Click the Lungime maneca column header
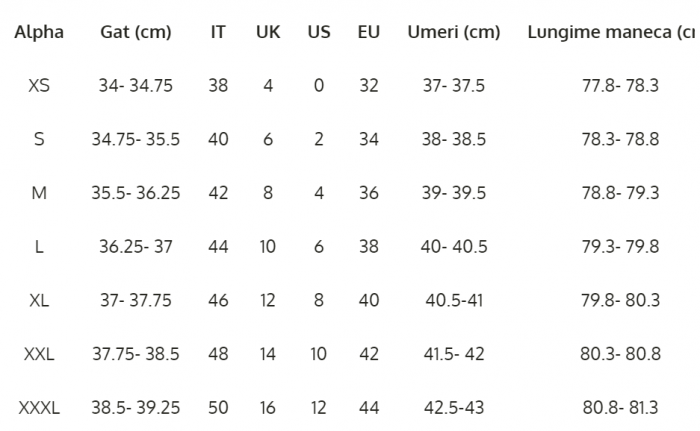This screenshot has width=700, height=431. pyautogui.click(x=612, y=32)
